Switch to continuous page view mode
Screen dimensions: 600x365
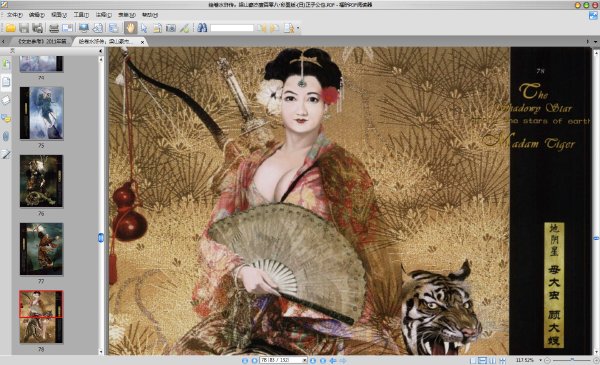(x=483, y=360)
